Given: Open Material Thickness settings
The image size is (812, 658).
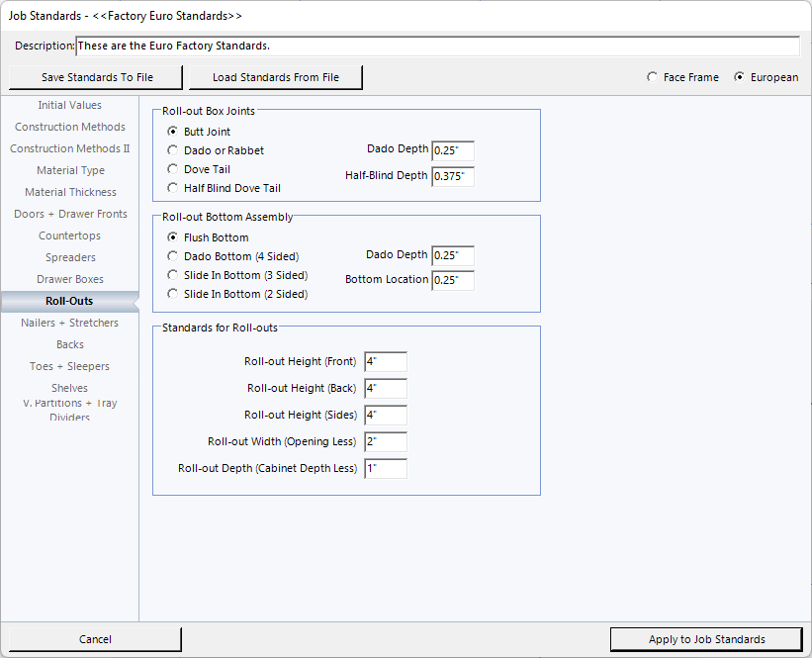Looking at the screenshot, I should click(x=70, y=192).
